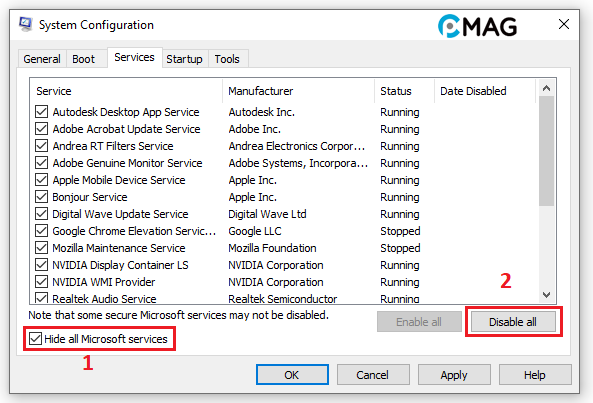The image size is (593, 403).
Task: Uncheck Autodesk Desktop App Service
Action: click(x=41, y=112)
